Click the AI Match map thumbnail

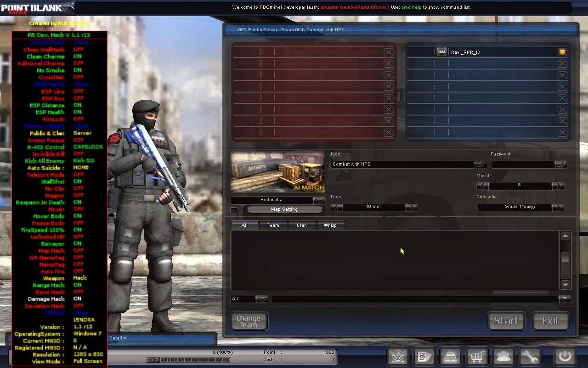coord(277,172)
